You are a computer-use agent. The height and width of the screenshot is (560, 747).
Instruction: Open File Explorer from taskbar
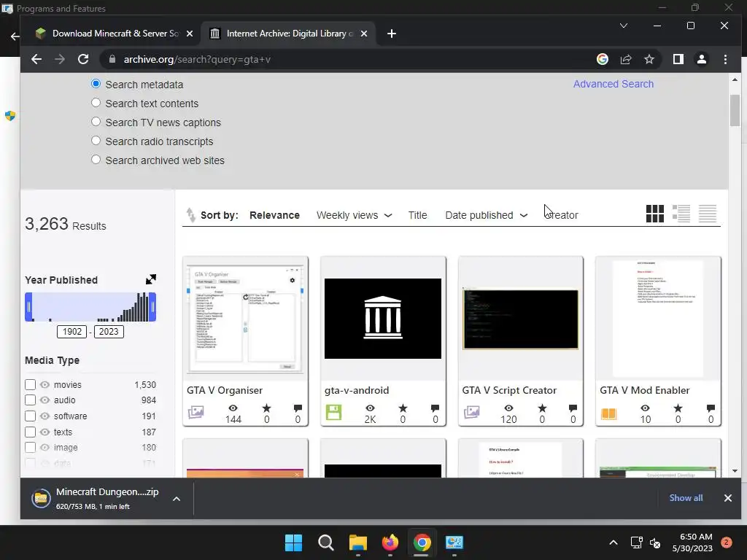[357, 542]
